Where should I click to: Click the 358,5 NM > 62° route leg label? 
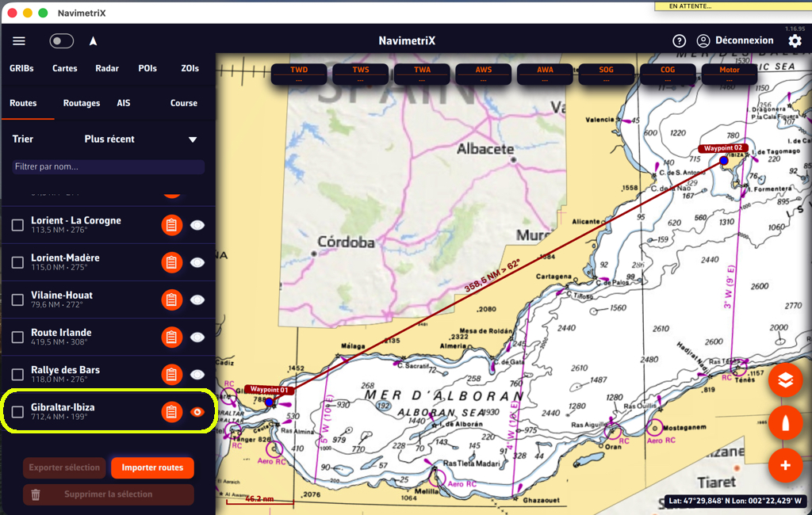pyautogui.click(x=492, y=277)
